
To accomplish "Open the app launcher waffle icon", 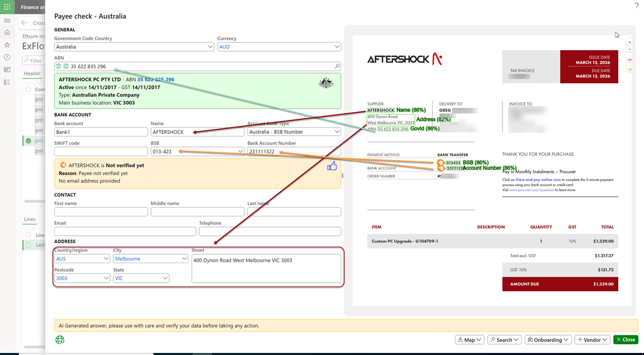I will tap(7, 7).
